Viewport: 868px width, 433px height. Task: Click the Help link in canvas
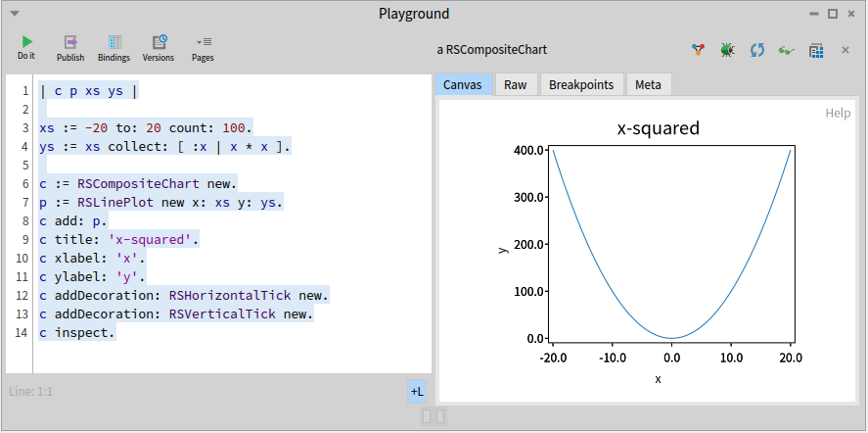[x=838, y=113]
